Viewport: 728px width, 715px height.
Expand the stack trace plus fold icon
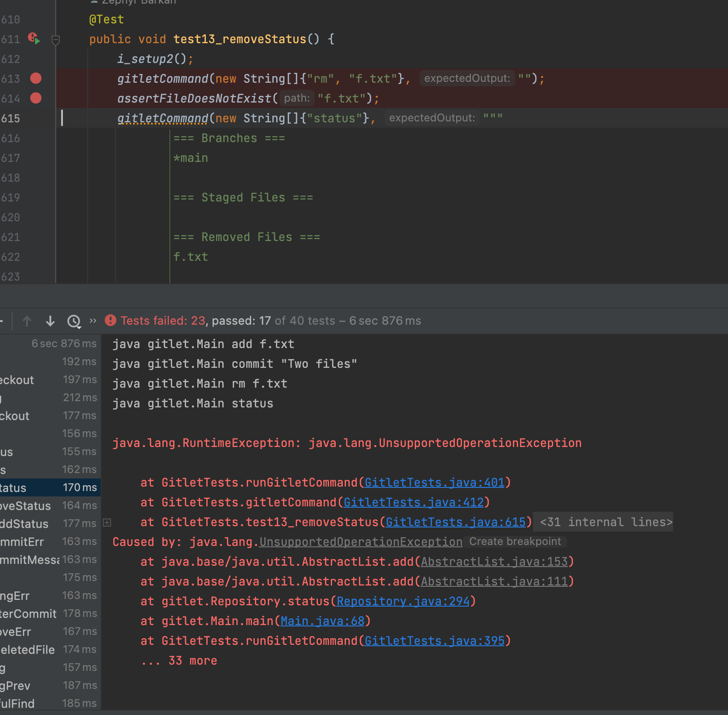coord(107,523)
